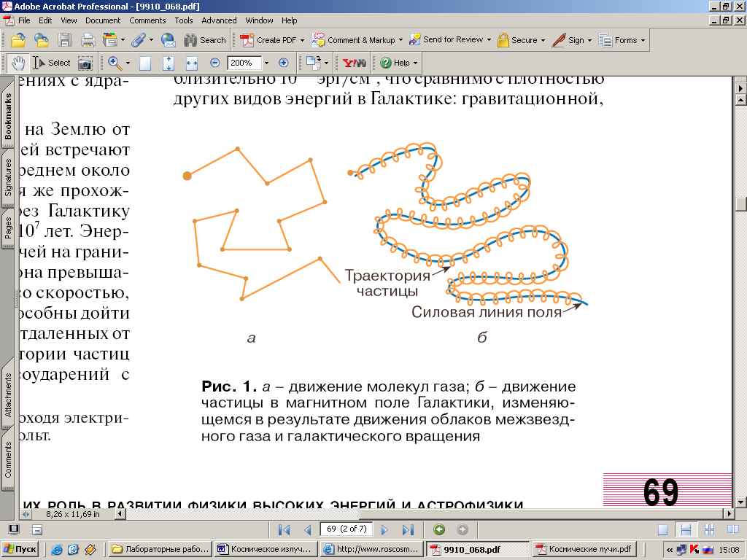
Task: Expand the Create PDF dropdown
Action: point(302,41)
